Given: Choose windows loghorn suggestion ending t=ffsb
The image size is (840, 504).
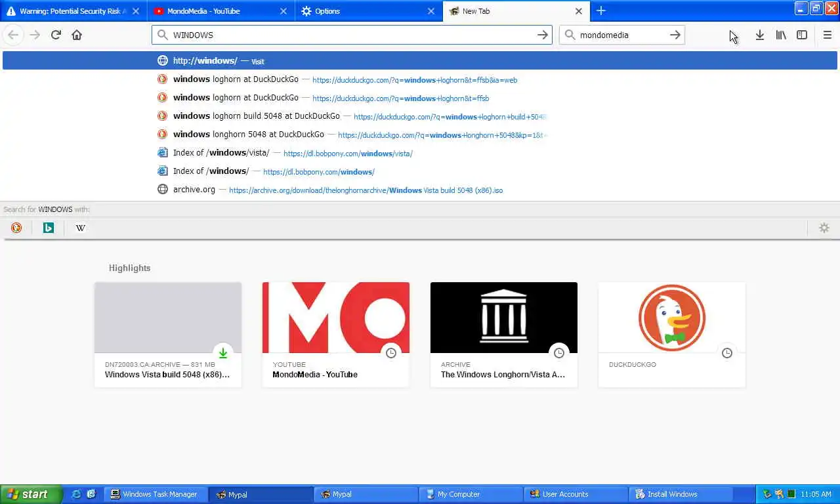Looking at the screenshot, I should coord(420,98).
